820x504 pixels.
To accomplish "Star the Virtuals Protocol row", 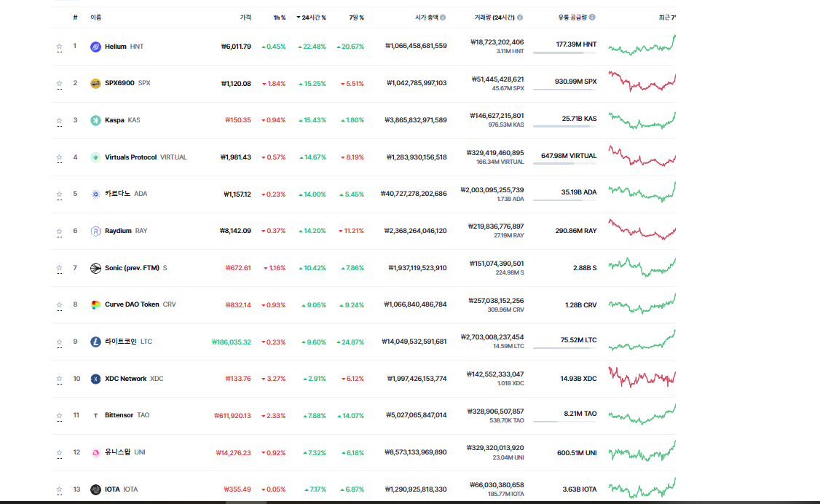I will coord(59,157).
